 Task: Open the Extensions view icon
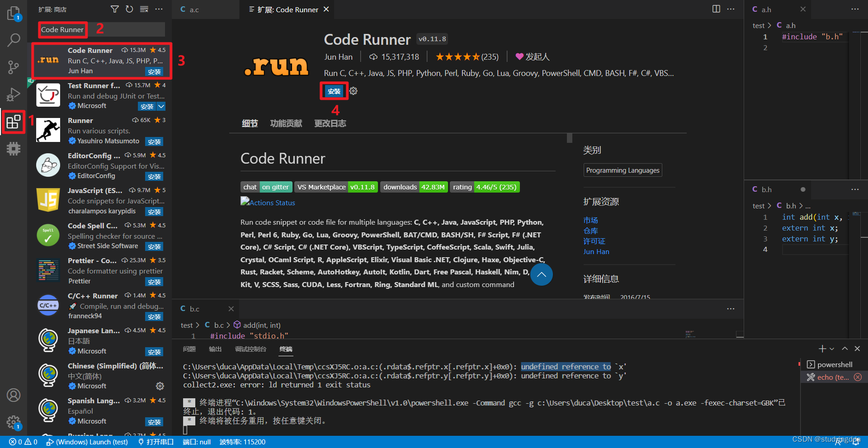coord(14,122)
